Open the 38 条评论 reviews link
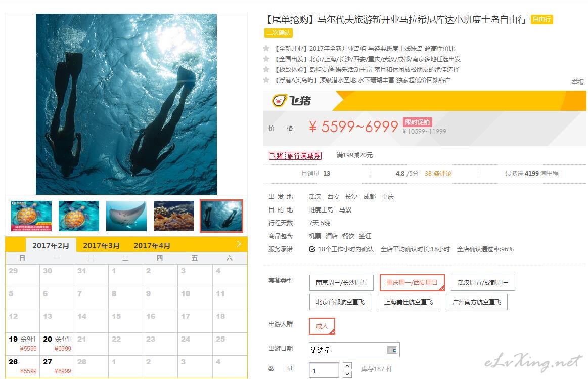 pyautogui.click(x=438, y=174)
